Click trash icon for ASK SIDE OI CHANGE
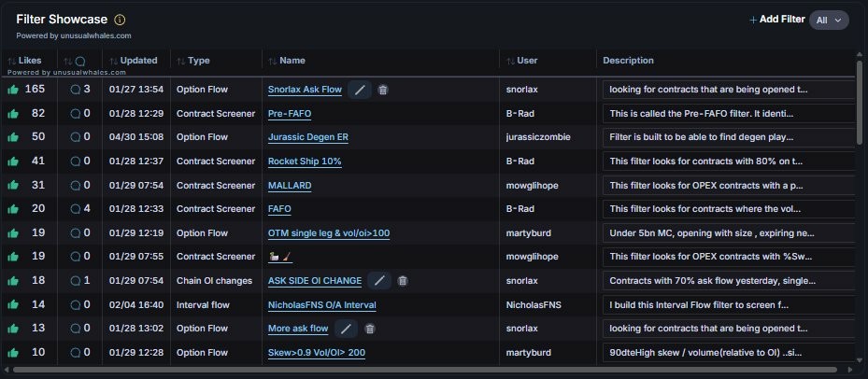This screenshot has height=379, width=868. coord(402,280)
